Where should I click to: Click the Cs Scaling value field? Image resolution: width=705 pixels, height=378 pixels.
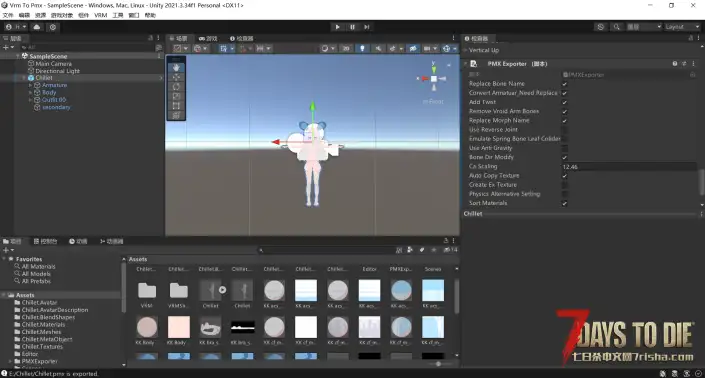pyautogui.click(x=629, y=167)
